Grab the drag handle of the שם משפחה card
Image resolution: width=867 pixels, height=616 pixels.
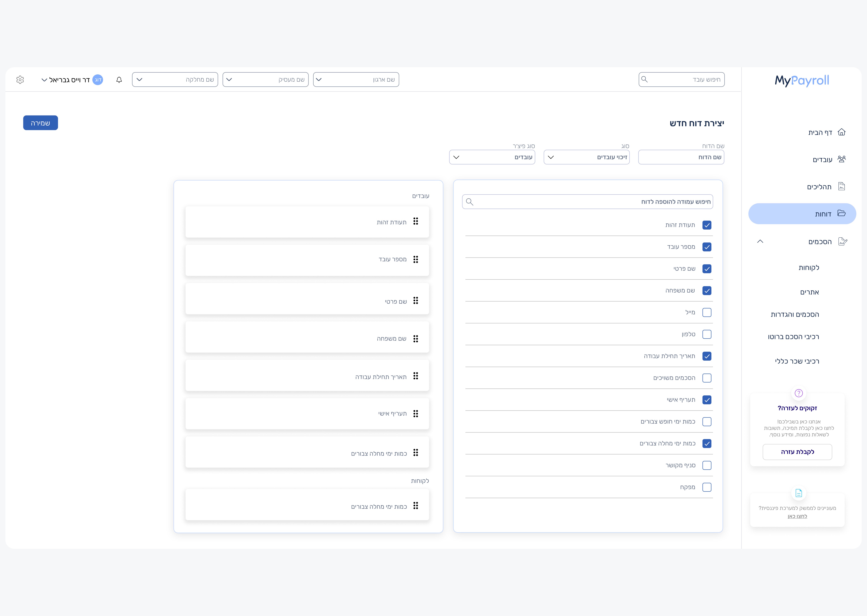(x=416, y=339)
